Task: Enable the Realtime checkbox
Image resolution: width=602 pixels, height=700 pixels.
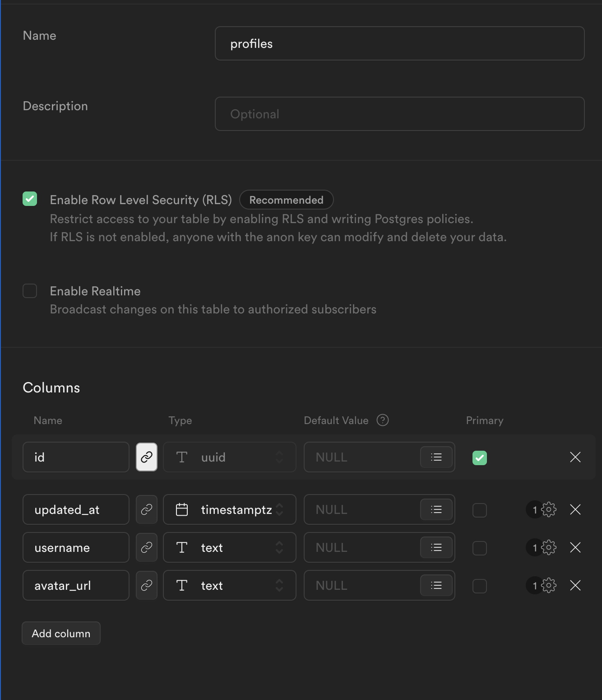Action: point(30,291)
